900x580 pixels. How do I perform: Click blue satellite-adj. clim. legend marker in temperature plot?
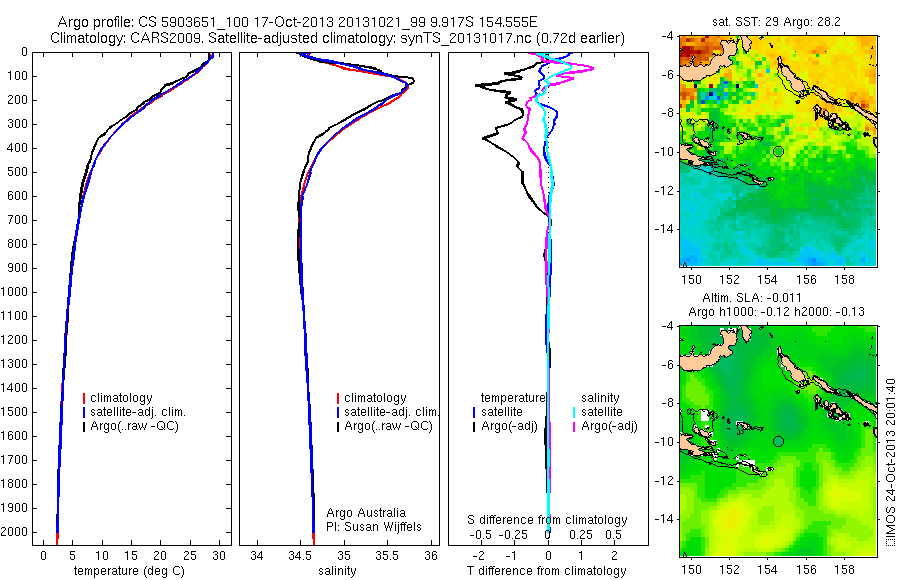point(84,412)
